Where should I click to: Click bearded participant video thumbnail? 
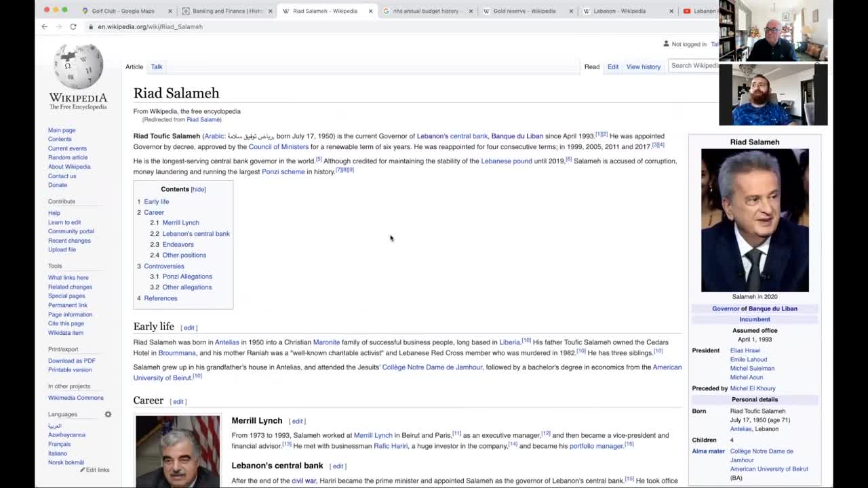pos(773,95)
